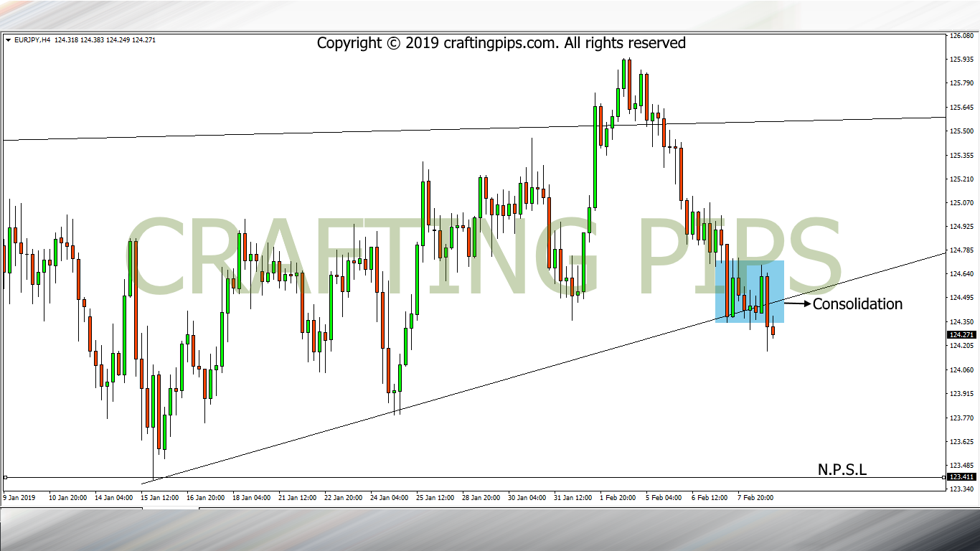980x551 pixels.
Task: Select the blue consolidation rectangle object
Action: [750, 291]
